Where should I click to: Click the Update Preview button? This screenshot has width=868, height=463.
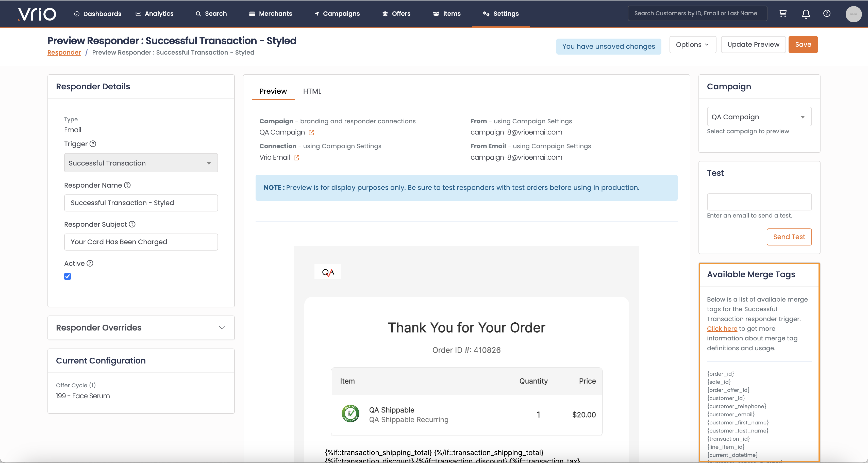click(753, 44)
